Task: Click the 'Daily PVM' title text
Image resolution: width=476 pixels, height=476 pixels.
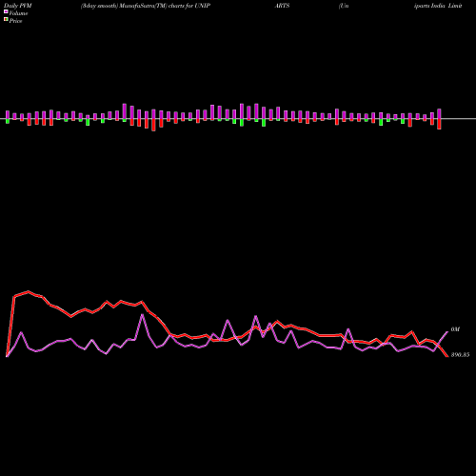Action: click(x=18, y=6)
